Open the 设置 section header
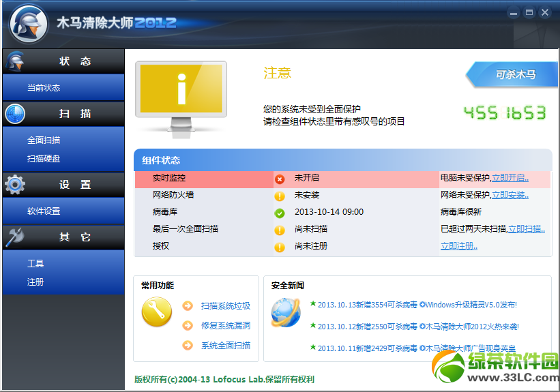The width and height of the screenshot is (560, 392). click(63, 185)
